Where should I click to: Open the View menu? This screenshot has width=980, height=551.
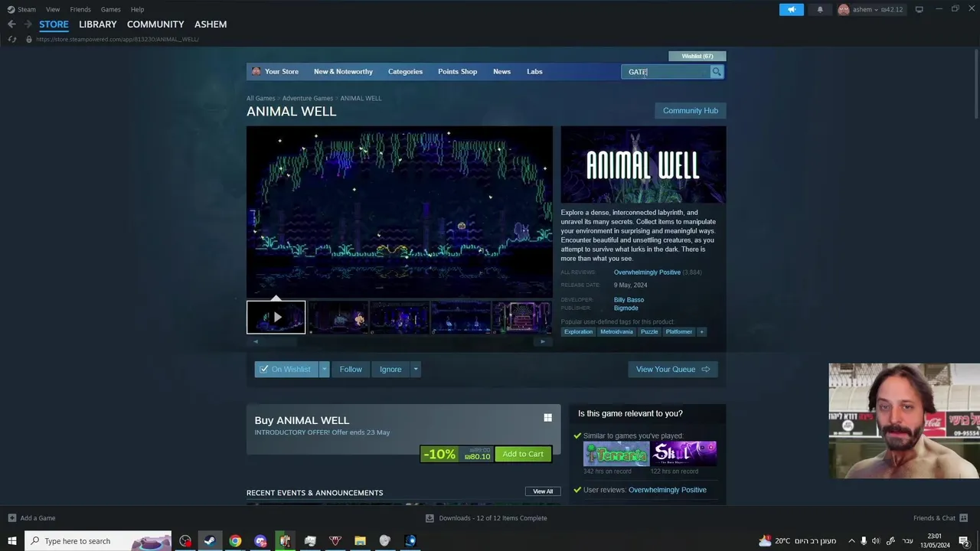53,9
